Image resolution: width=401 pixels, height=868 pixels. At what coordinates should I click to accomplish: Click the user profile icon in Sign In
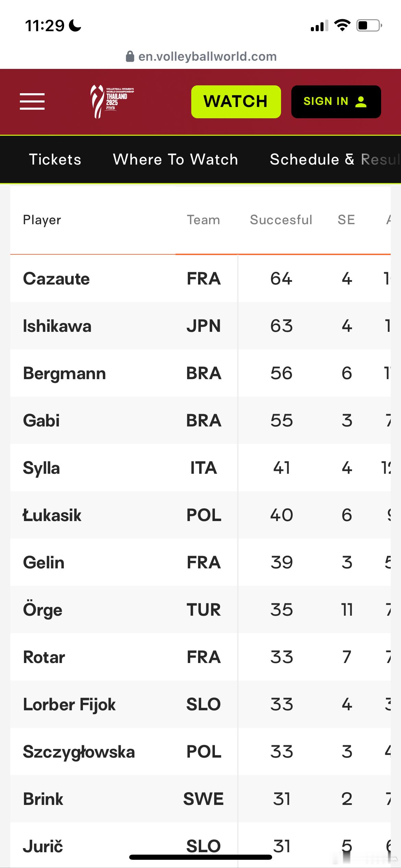361,101
